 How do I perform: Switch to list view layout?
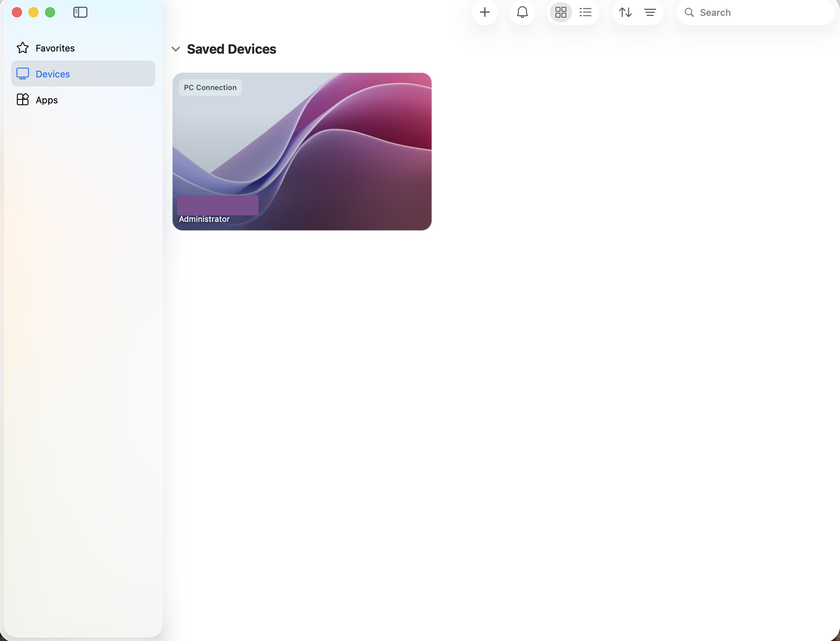(x=586, y=12)
